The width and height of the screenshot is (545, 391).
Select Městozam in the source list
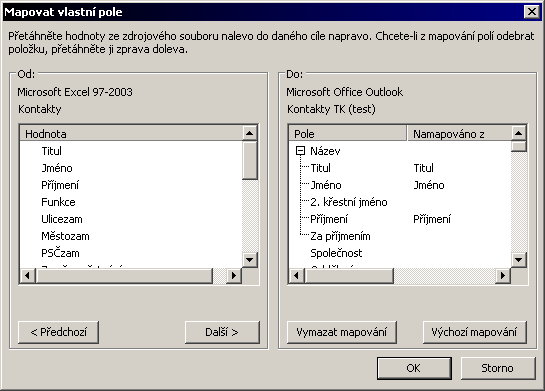65,236
